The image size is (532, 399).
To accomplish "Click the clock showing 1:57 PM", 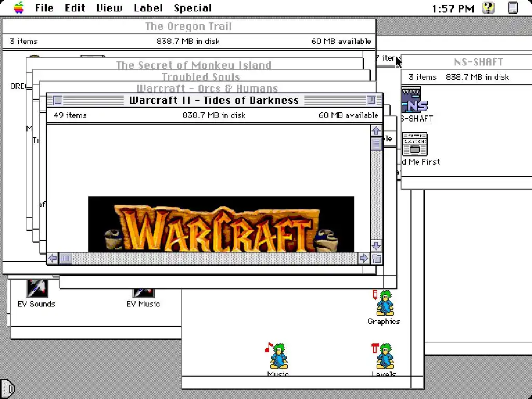I will 453,8.
